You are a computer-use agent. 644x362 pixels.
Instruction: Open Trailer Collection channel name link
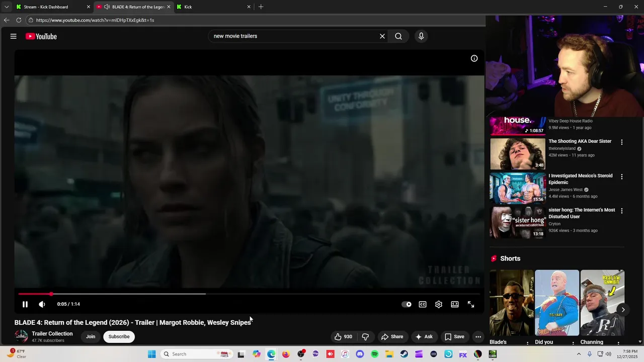52,334
